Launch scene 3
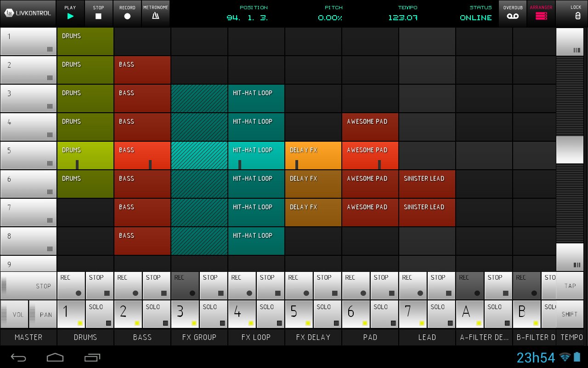This screenshot has width=588, height=368. click(28, 98)
